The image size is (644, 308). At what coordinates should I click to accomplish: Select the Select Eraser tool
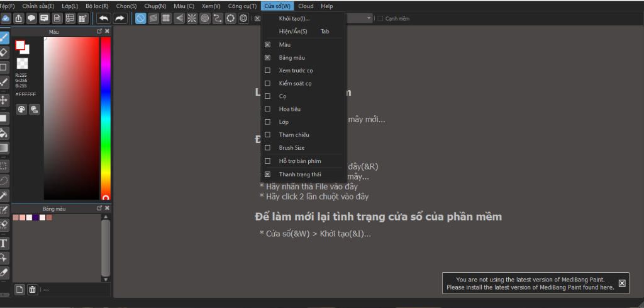pos(4,224)
